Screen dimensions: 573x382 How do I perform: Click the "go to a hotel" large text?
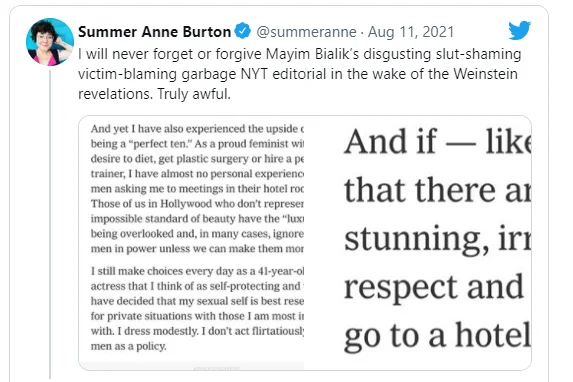tap(437, 335)
